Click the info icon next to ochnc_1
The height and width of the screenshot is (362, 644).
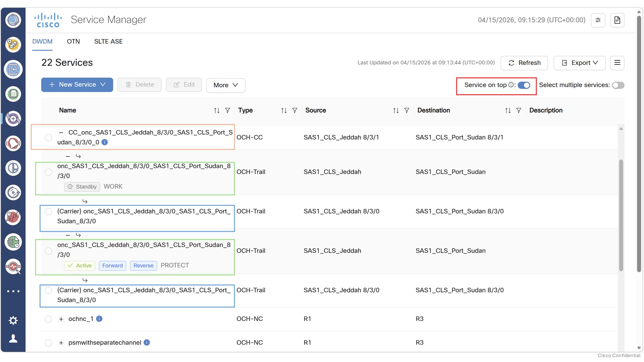coord(99,319)
